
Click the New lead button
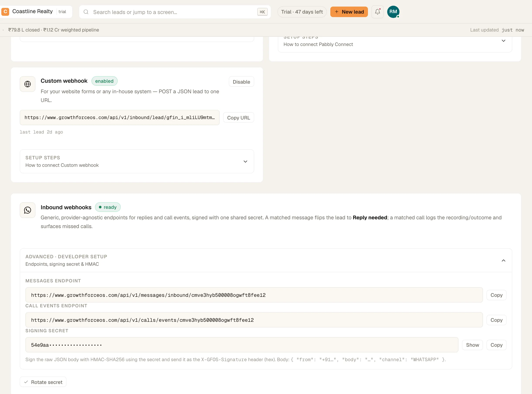coord(349,12)
